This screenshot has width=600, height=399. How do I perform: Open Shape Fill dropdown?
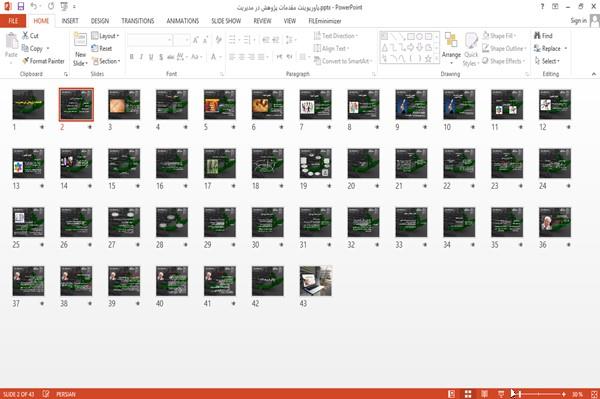[499, 36]
